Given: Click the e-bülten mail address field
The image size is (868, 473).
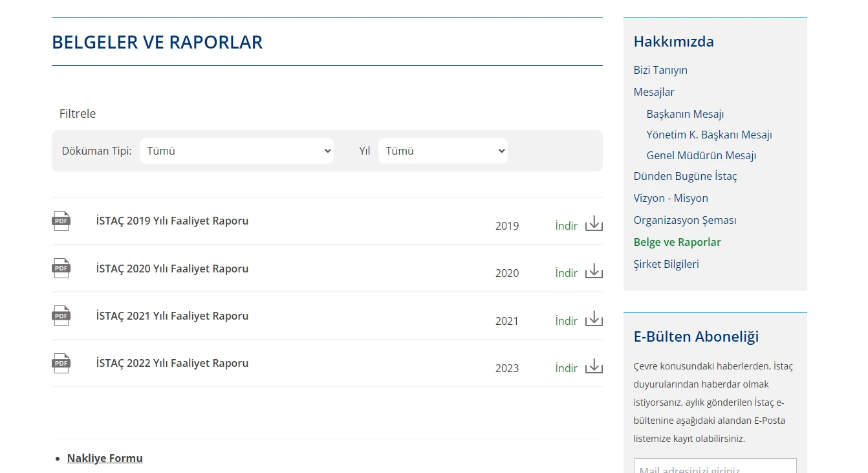Looking at the screenshot, I should click(x=715, y=467).
